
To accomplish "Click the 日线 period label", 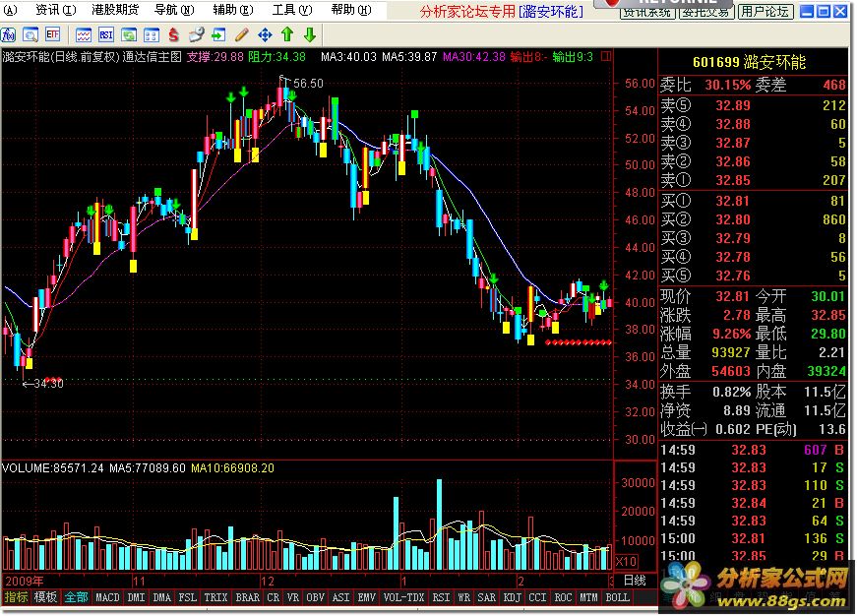I will point(635,580).
